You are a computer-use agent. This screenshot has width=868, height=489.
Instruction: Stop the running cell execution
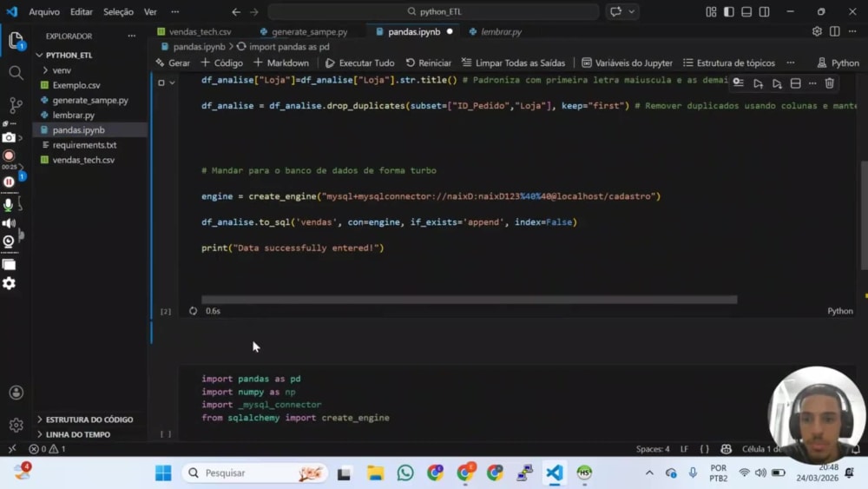(x=161, y=83)
